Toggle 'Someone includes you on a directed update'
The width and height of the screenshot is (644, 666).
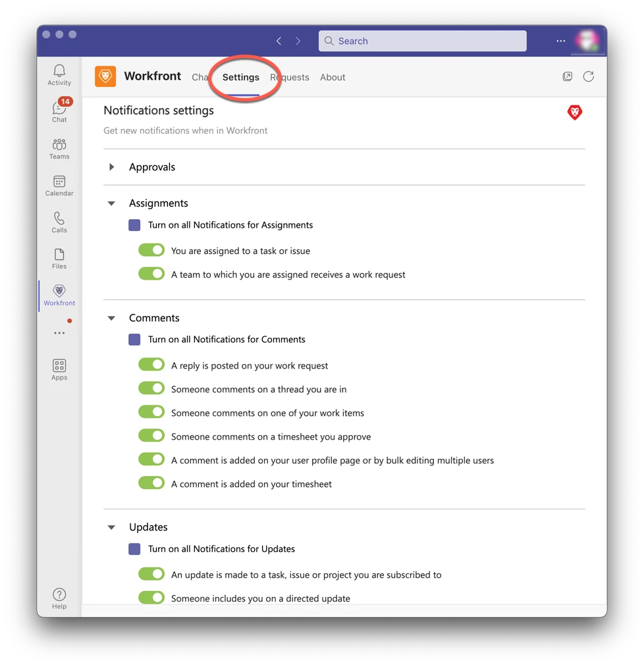151,598
